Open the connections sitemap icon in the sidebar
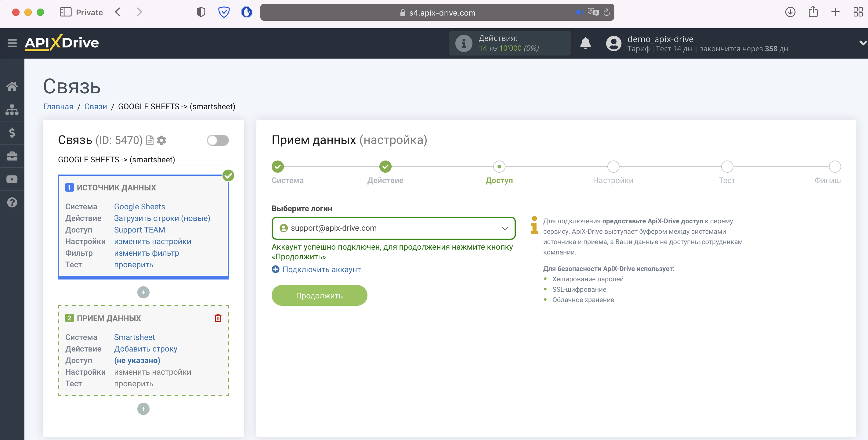Screen dimensions: 868x440 [12, 110]
